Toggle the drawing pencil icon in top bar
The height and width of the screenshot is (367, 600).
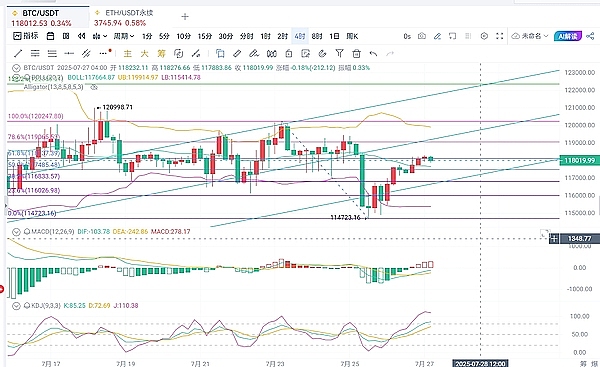click(437, 36)
